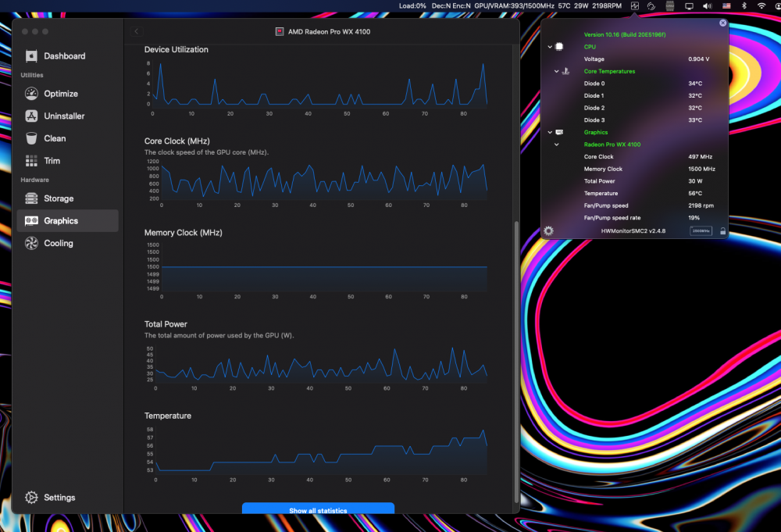
Task: Open HWMonitor gear preferences icon
Action: (548, 230)
